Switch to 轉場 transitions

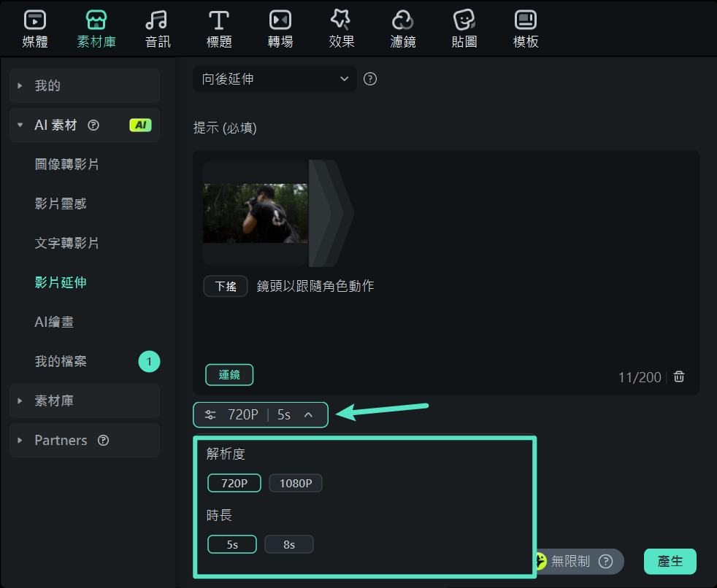[280, 28]
